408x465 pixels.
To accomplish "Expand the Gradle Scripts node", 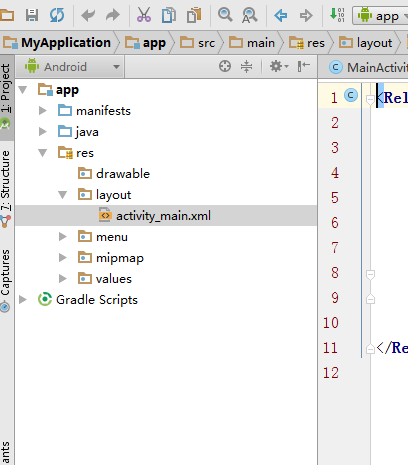I will pos(23,299).
